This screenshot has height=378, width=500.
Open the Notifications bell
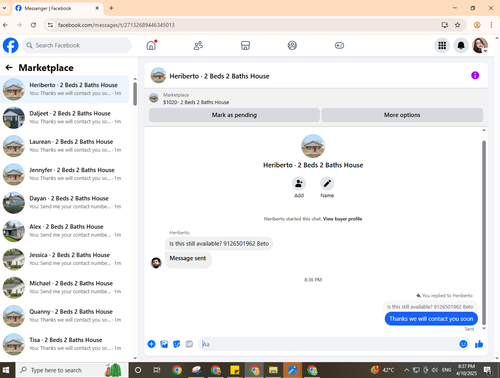[461, 45]
